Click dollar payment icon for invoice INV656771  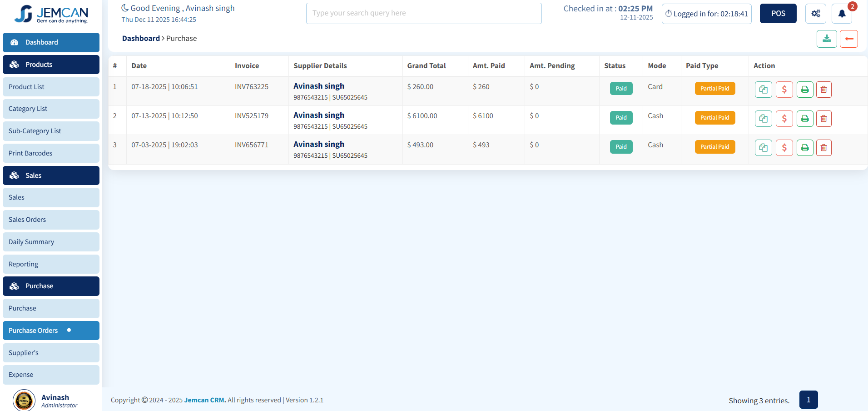(x=784, y=148)
